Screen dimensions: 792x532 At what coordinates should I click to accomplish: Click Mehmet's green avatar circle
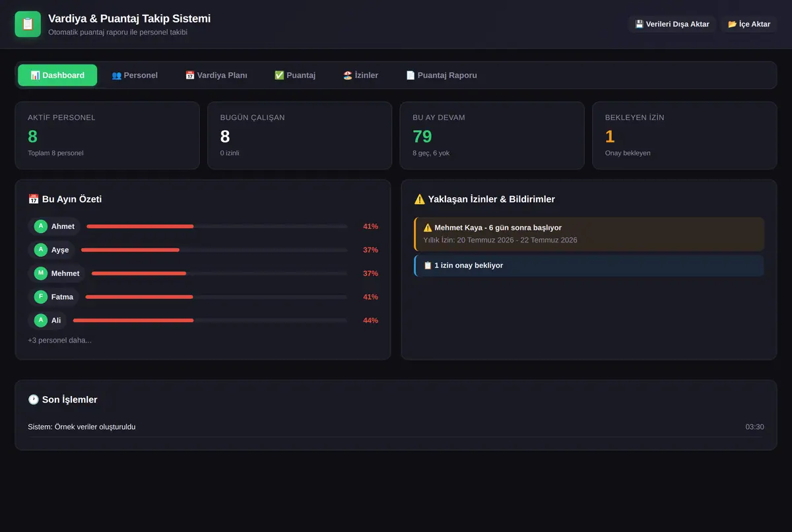[x=41, y=273]
